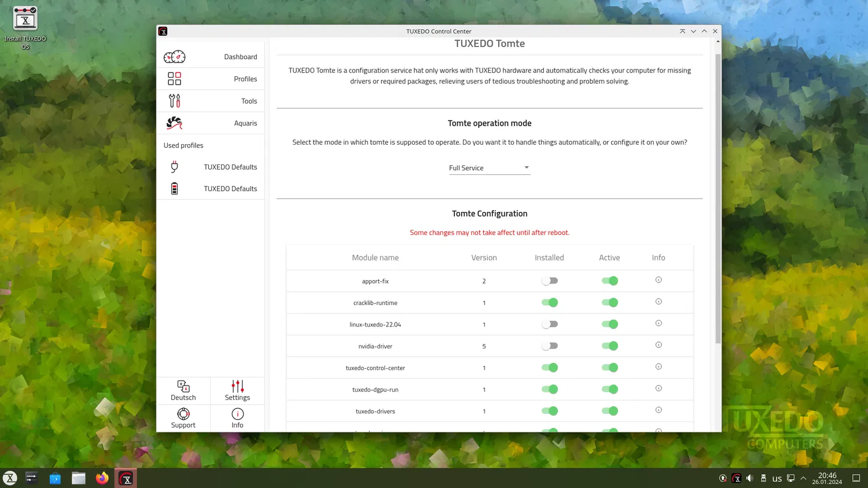
Task: Show info for the apport-fix module
Action: 659,280
